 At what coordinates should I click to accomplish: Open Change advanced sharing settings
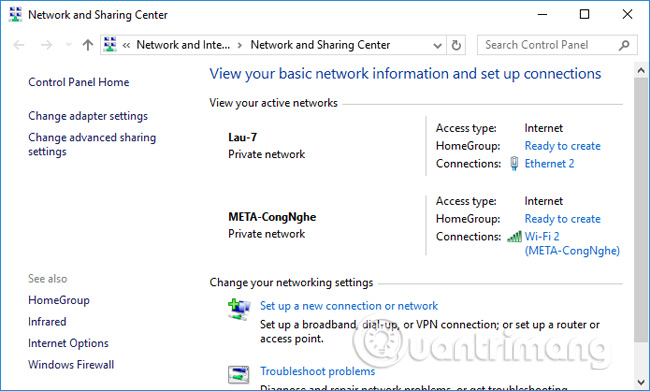tap(92, 144)
